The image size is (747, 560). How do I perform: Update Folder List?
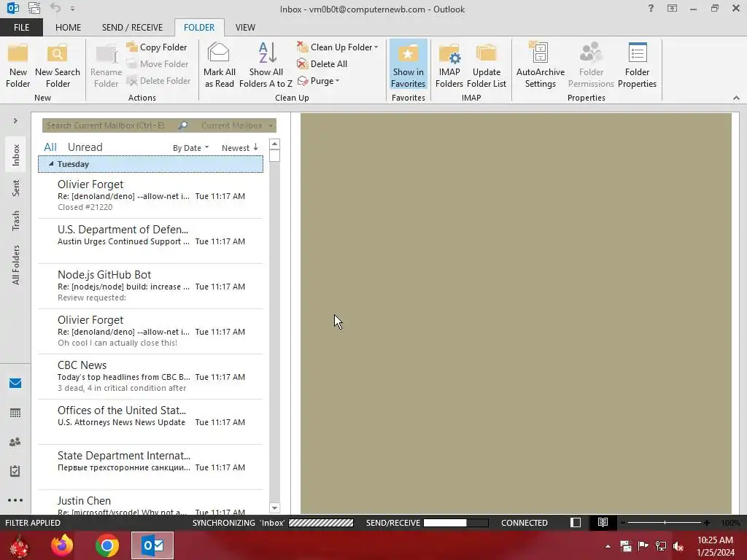[487, 65]
